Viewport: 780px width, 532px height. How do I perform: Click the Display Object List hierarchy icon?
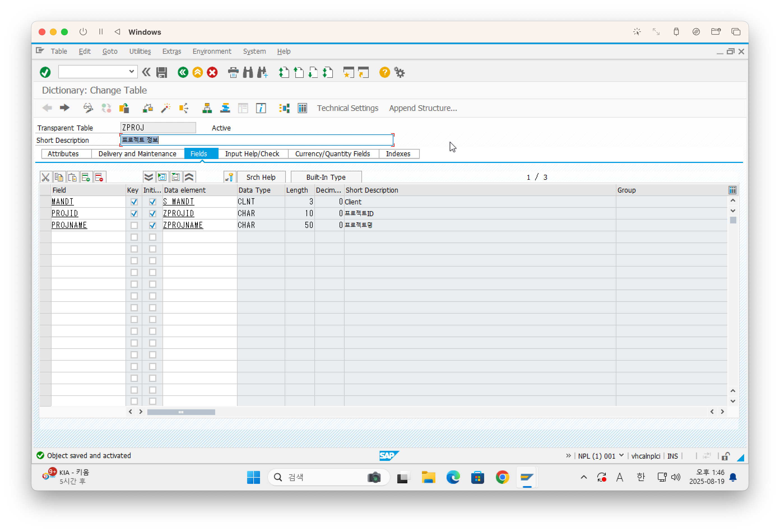pos(207,108)
